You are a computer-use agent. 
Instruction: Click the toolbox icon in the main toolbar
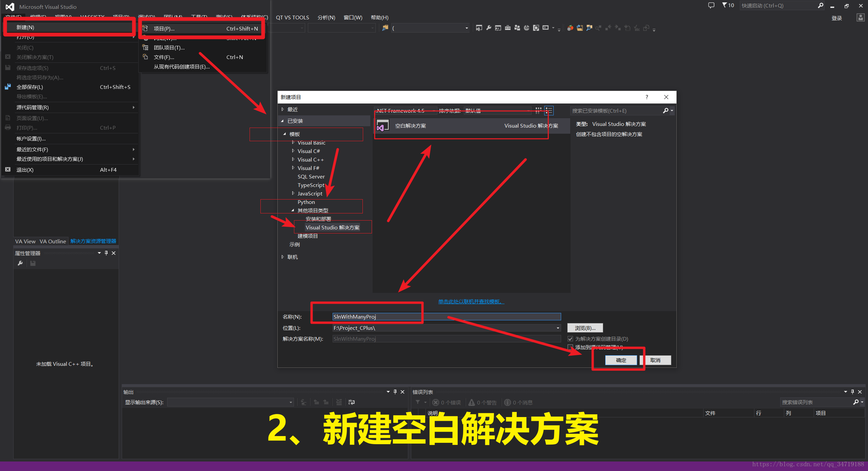tap(508, 28)
